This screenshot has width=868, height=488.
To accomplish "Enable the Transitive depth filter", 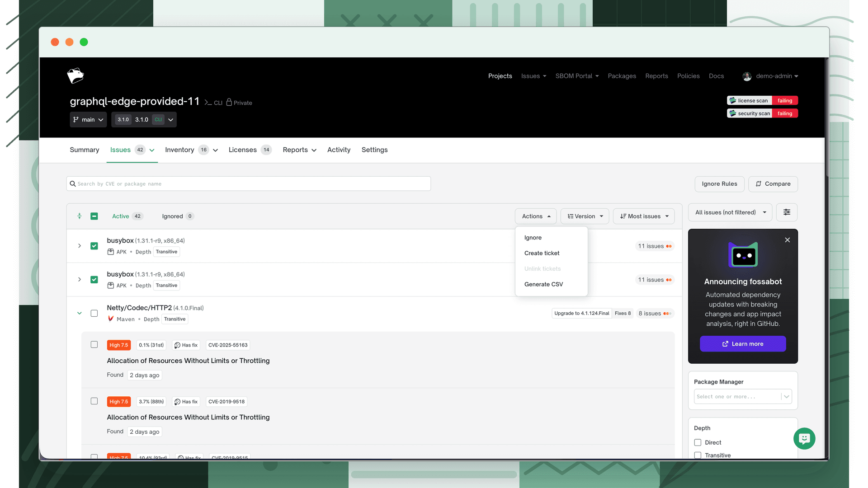I will tap(698, 455).
